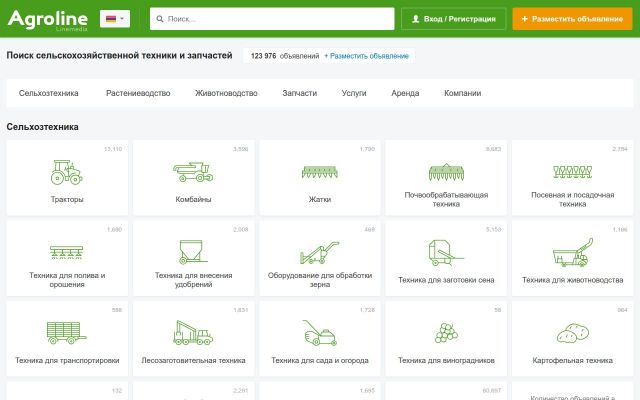Click the header icon for Жатки
The image size is (640, 400).
click(320, 172)
